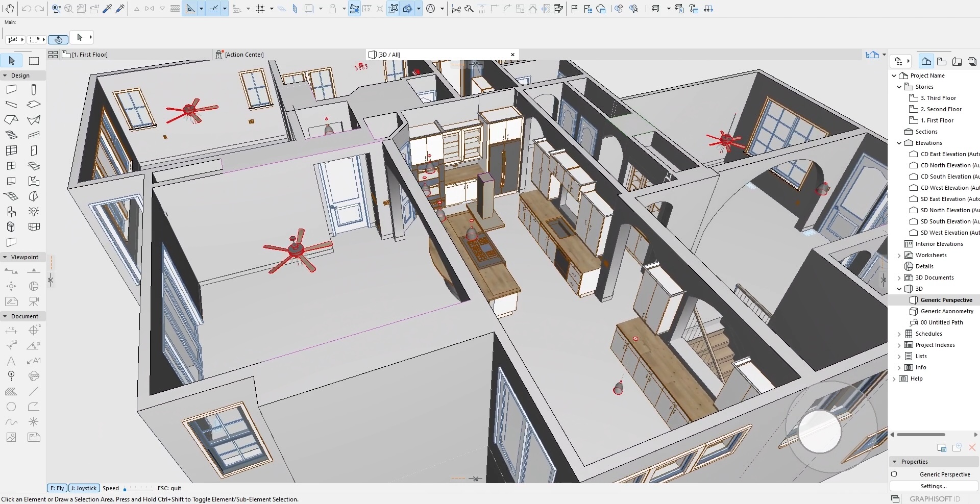Collapse the Elevations folder in navigator
Screen dimensions: 980x504
pyautogui.click(x=899, y=143)
